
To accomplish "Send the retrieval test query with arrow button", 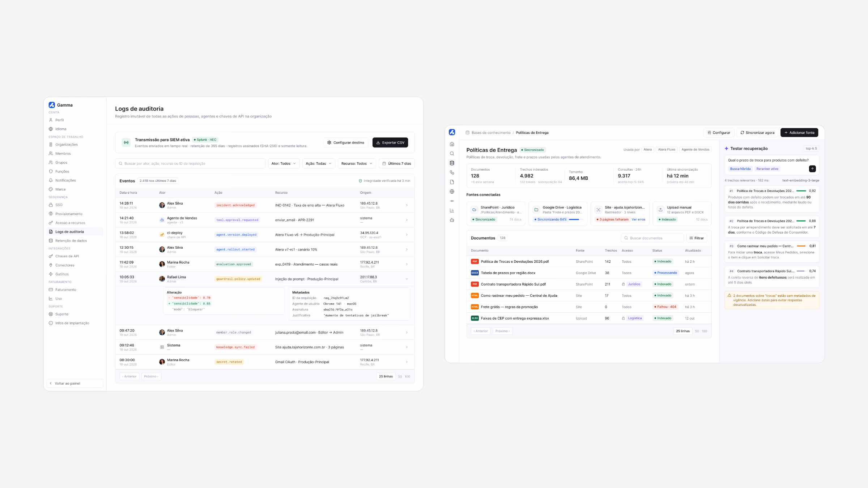I will coord(812,169).
